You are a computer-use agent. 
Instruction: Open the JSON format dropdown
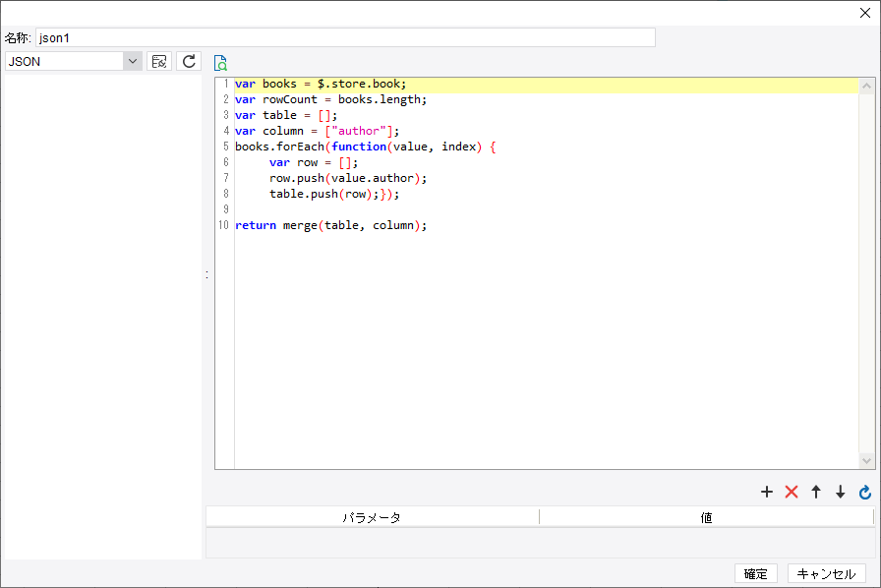pyautogui.click(x=69, y=61)
